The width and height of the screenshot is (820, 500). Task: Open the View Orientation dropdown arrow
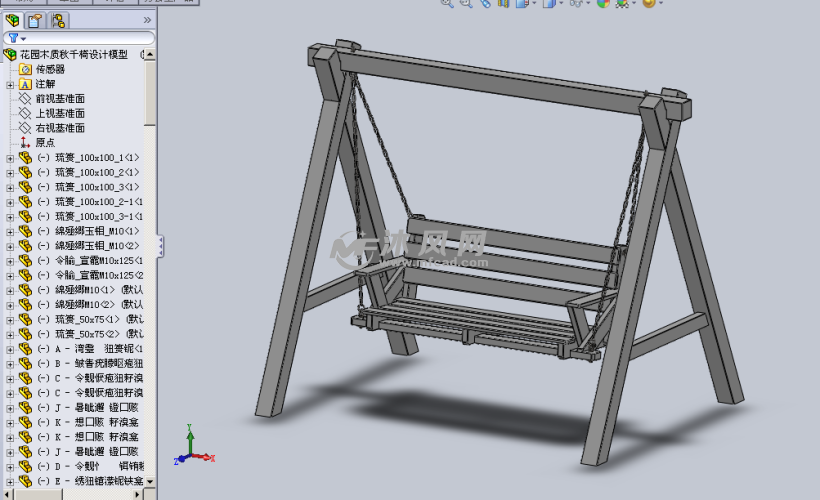(x=534, y=3)
